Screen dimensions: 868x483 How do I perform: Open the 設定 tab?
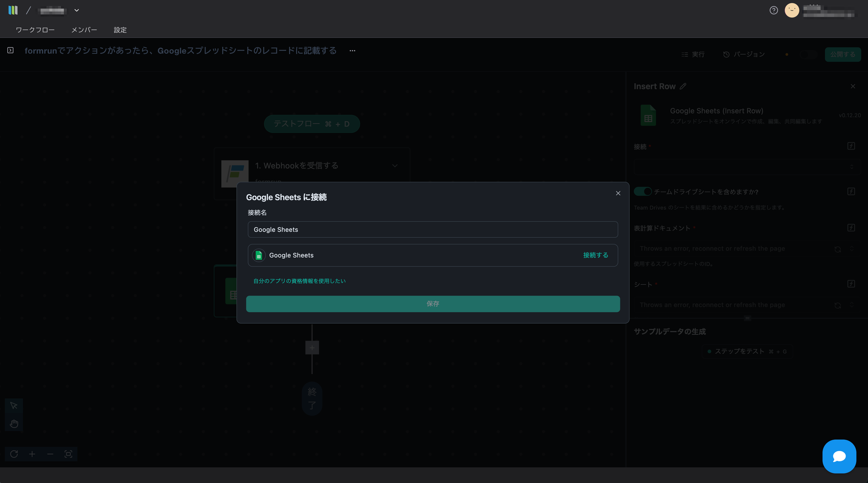point(120,30)
